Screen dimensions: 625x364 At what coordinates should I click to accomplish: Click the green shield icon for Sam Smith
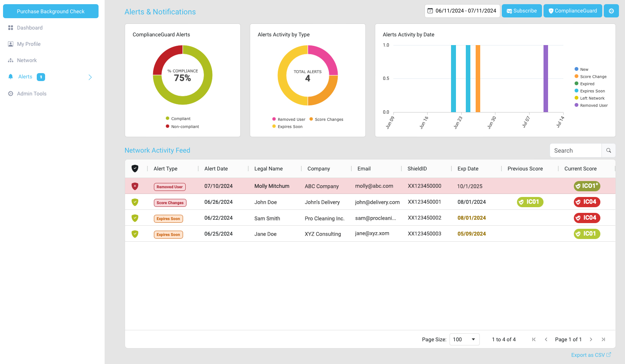(135, 218)
